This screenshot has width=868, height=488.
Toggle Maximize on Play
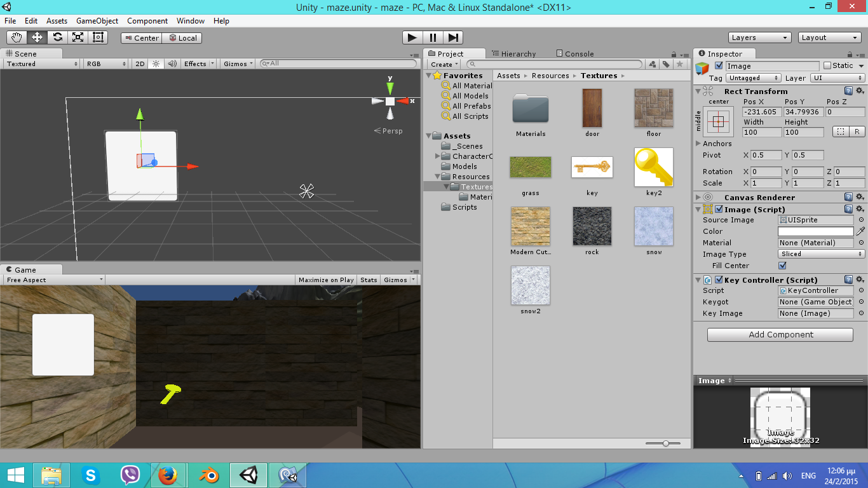[x=326, y=280]
